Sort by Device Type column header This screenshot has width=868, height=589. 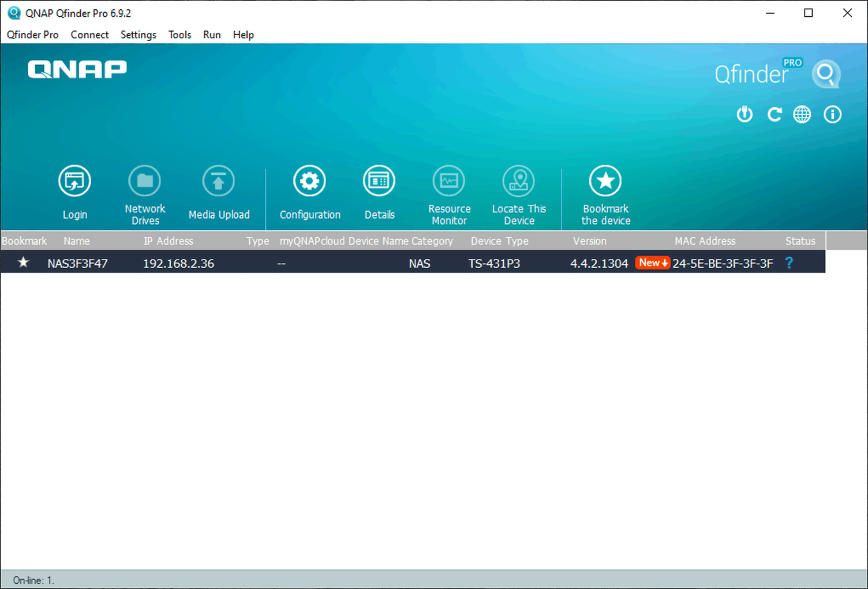[500, 241]
